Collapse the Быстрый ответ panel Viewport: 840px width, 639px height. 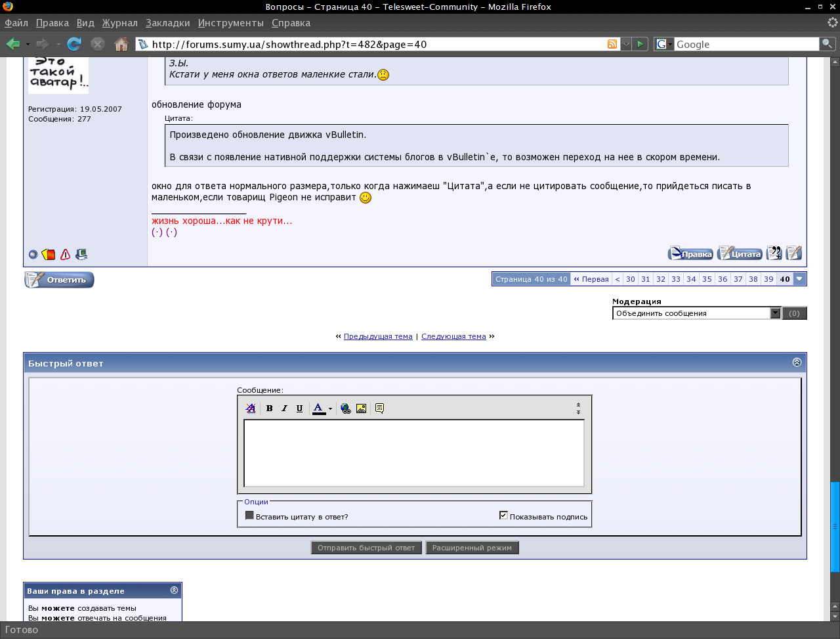(x=797, y=363)
